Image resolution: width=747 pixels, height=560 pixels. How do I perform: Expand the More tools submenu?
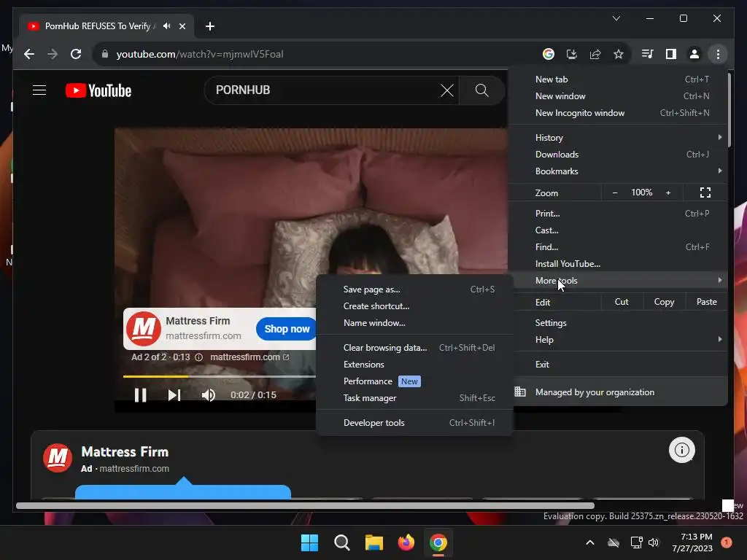click(x=617, y=281)
